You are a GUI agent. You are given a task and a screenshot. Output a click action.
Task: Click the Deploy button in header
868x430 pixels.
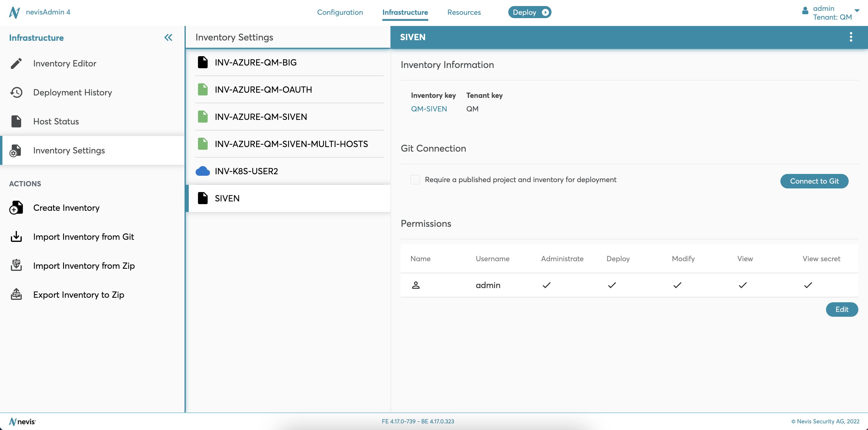coord(529,12)
